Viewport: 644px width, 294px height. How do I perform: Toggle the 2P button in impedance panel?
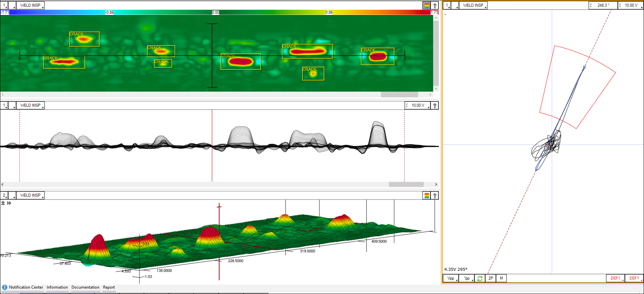coord(491,279)
